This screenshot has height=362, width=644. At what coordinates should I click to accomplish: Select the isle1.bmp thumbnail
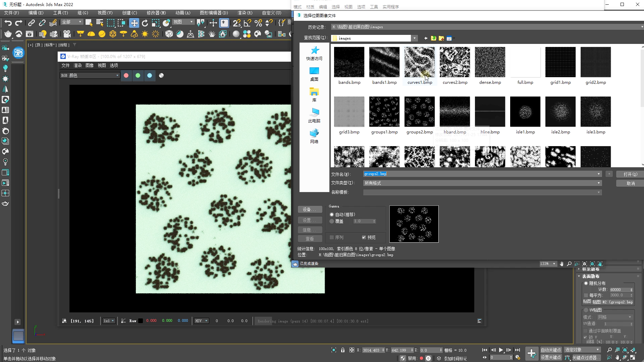coord(525,112)
